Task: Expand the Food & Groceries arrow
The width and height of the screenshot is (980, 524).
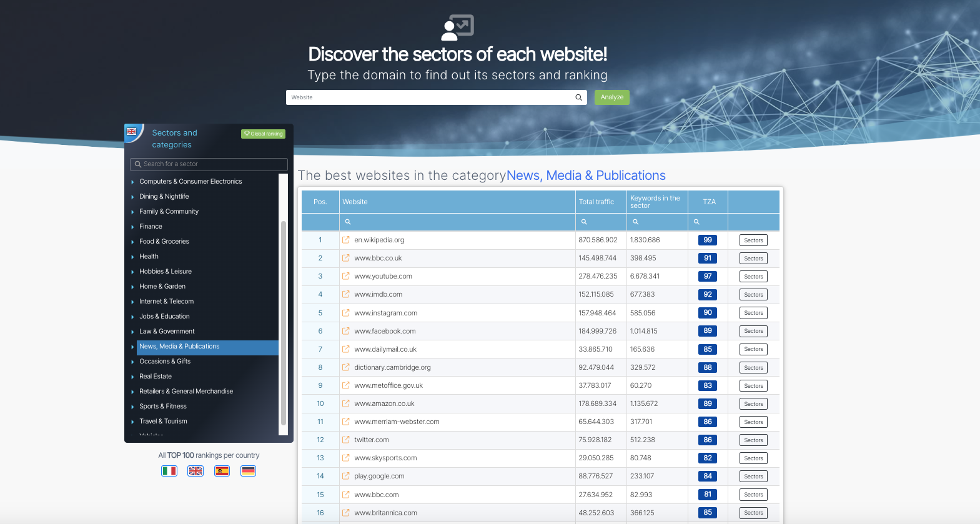Action: [132, 242]
